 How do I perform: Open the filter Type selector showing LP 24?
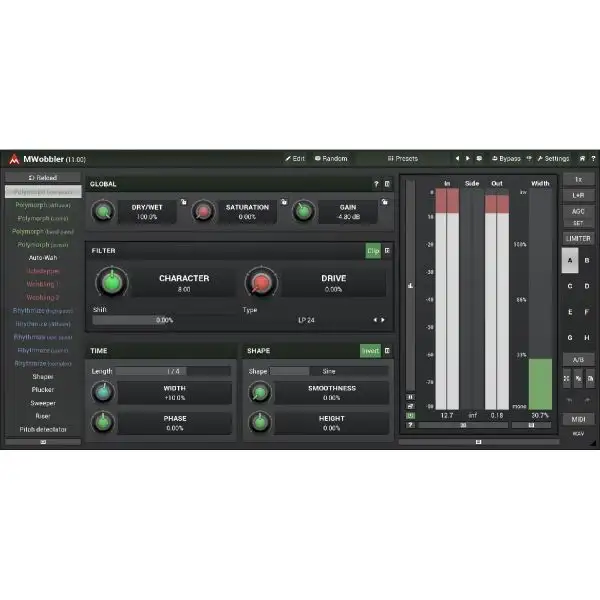point(310,320)
